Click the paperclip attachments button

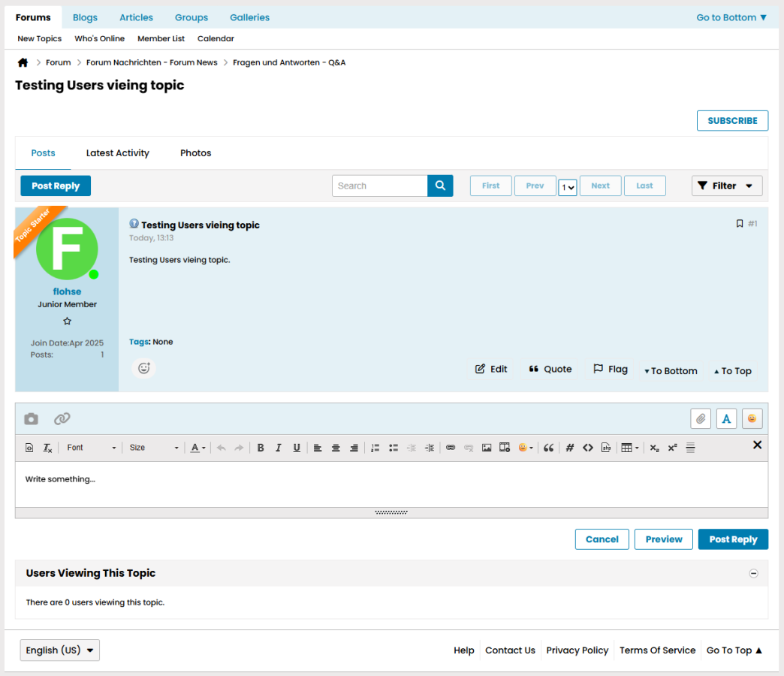[701, 418]
